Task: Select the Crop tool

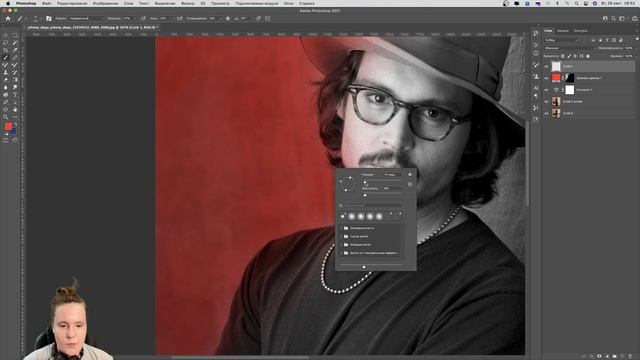Action: coord(6,50)
